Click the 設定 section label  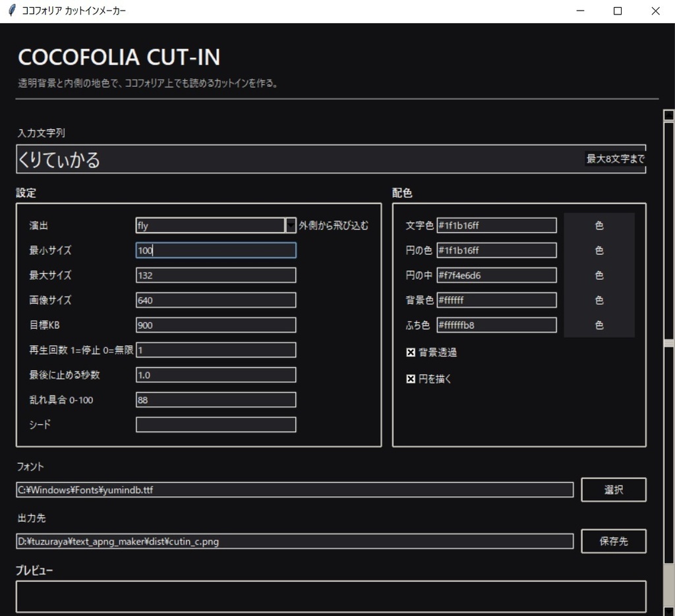click(x=26, y=193)
